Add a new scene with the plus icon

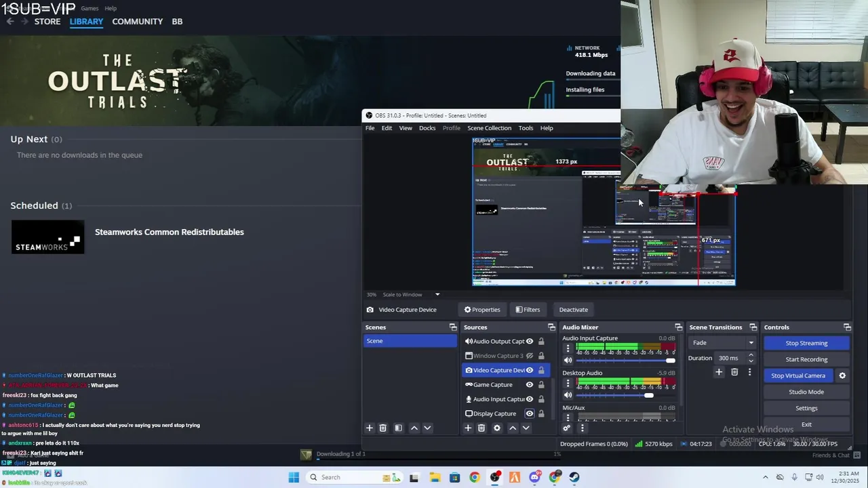(370, 428)
